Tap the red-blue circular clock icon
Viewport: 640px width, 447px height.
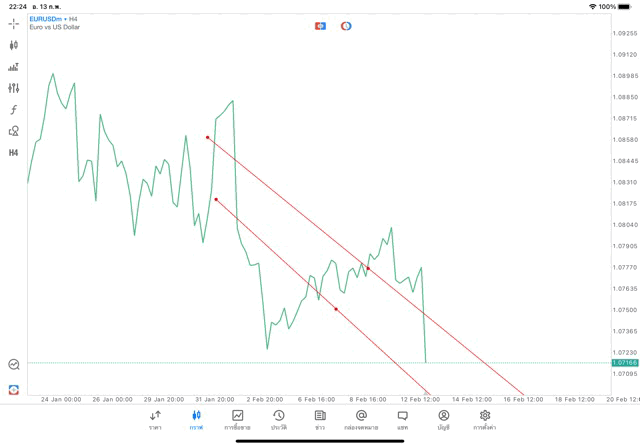(x=346, y=25)
